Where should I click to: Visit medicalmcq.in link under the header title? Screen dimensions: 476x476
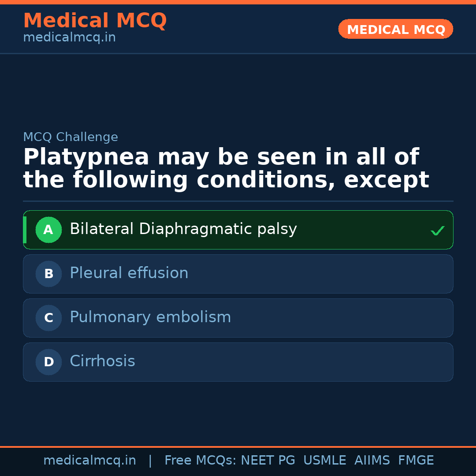tap(69, 38)
